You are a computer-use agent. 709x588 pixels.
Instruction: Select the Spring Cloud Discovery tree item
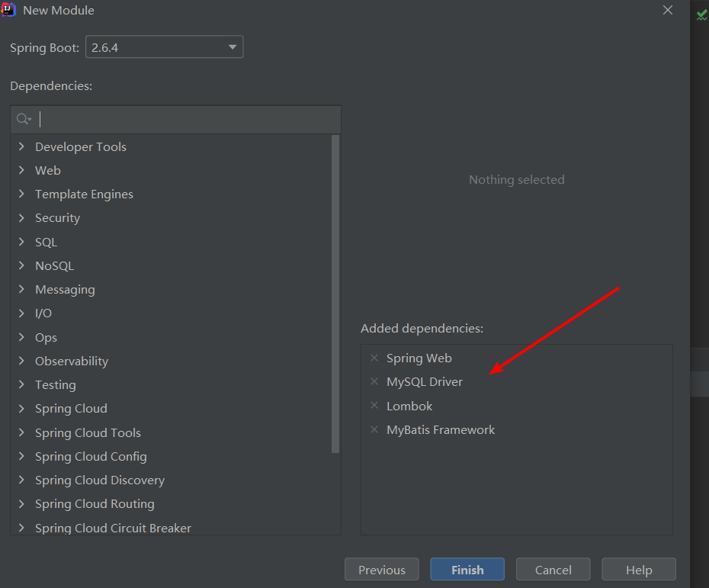pos(100,480)
